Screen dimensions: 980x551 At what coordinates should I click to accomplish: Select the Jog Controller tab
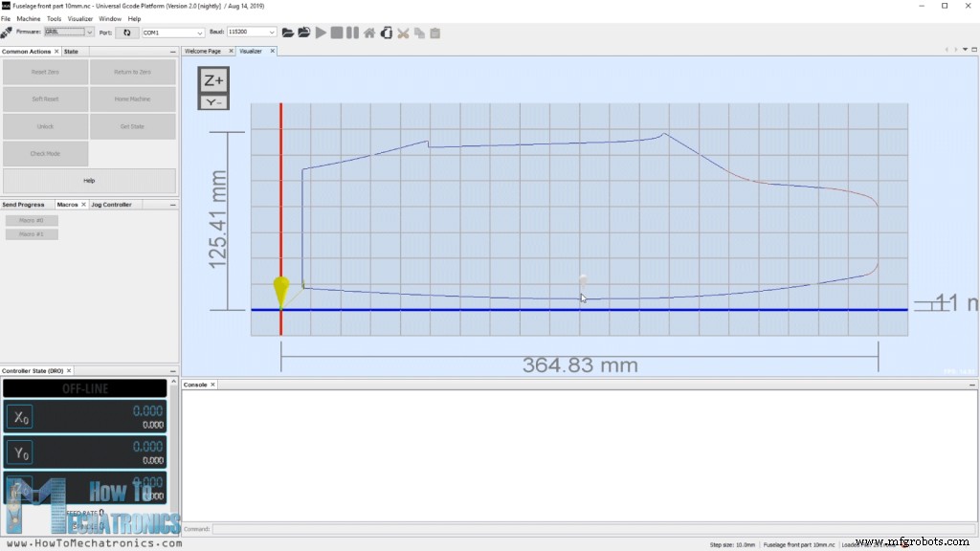[x=111, y=205]
